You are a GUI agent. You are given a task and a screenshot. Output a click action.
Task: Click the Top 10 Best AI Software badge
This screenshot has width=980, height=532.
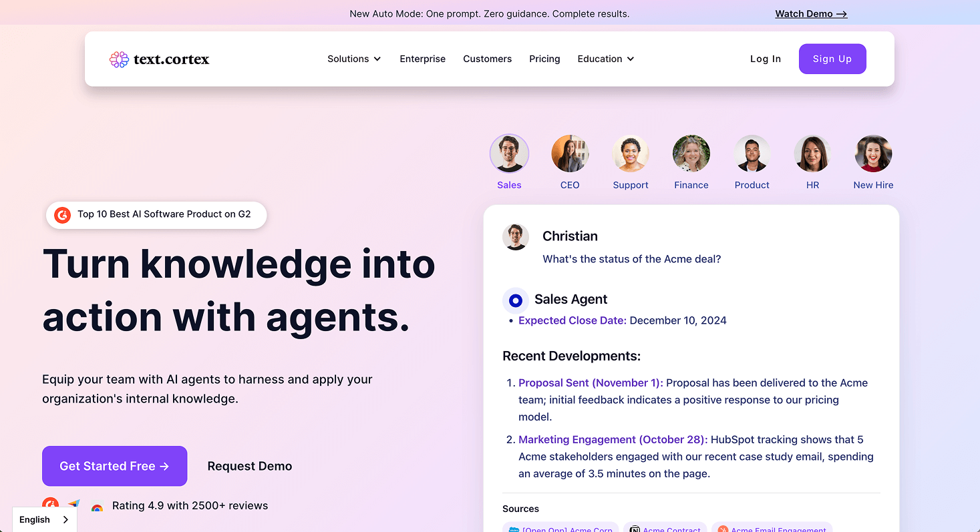pos(156,215)
